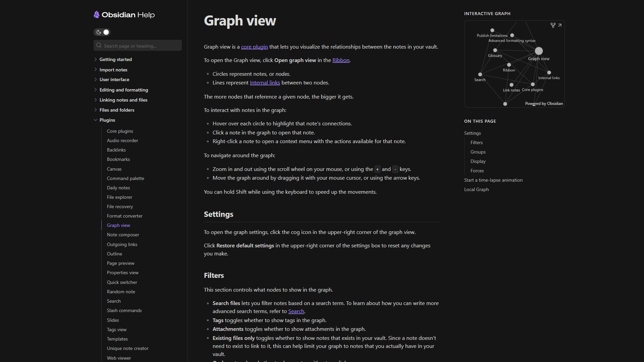Open global graph icon in interactive graph
Viewport: 644px width, 362px height.
point(553,25)
